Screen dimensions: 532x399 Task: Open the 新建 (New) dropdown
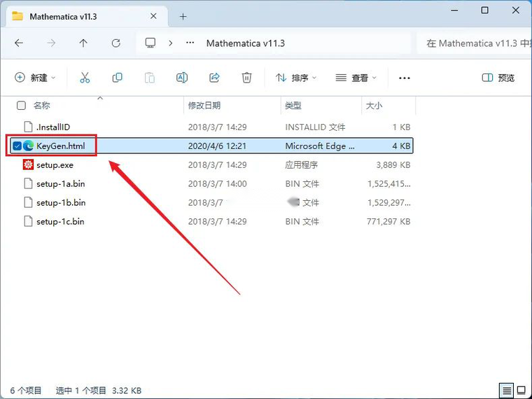tap(34, 78)
